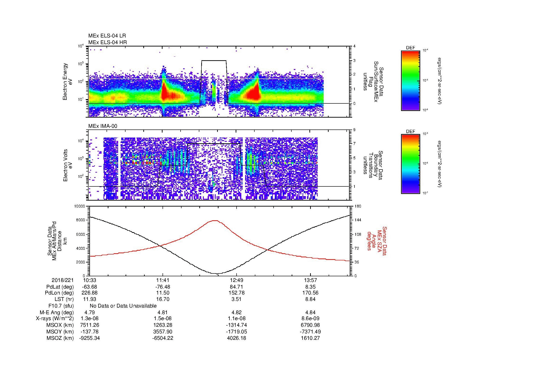555x392 pixels.
Task: Click the MSOY value '-7371.49'
Action: [310, 332]
